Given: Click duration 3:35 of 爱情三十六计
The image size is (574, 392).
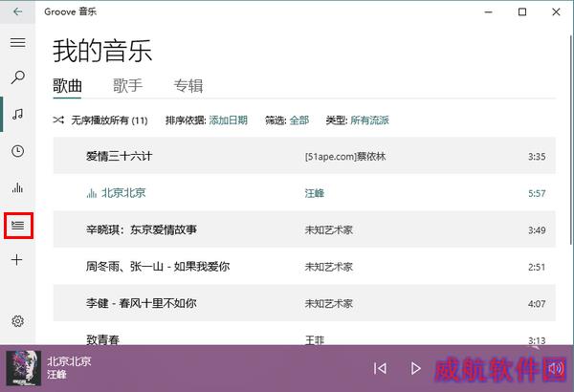Looking at the screenshot, I should pos(537,157).
